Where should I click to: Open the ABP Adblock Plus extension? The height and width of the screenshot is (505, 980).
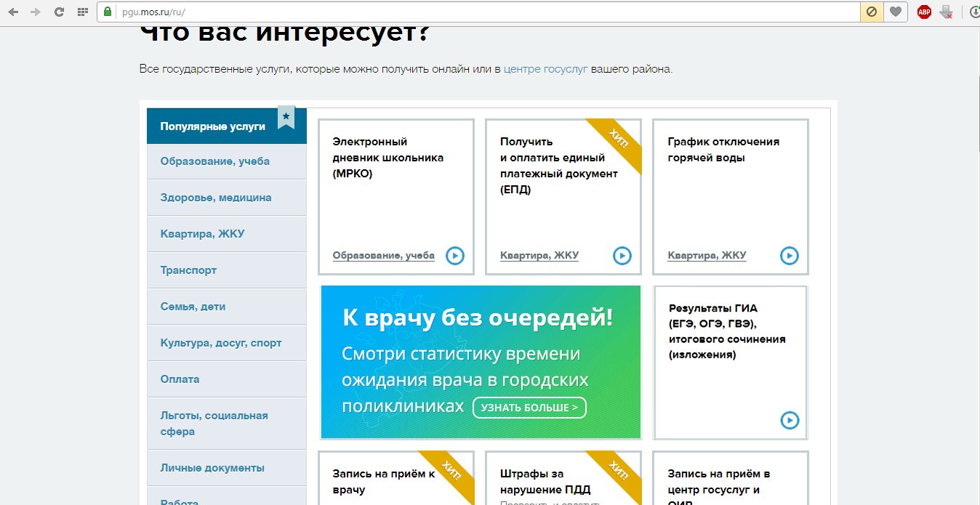[924, 12]
